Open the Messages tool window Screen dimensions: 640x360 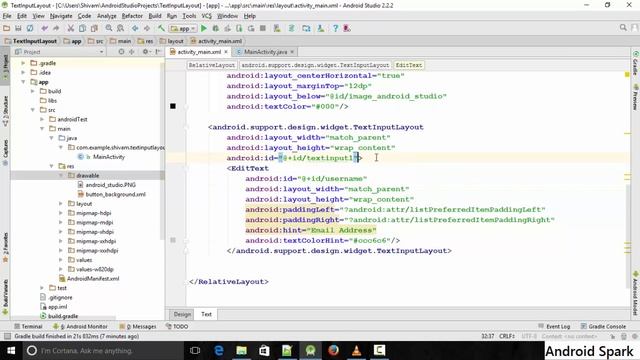(138, 327)
